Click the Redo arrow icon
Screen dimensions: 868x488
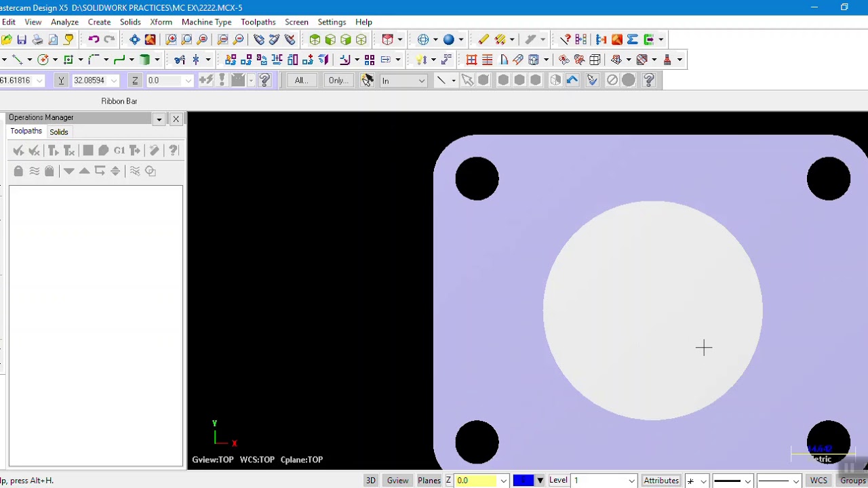109,40
